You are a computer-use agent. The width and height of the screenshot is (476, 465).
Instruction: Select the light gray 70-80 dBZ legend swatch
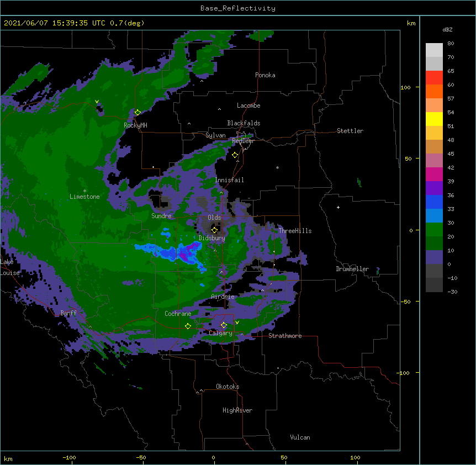(x=434, y=50)
